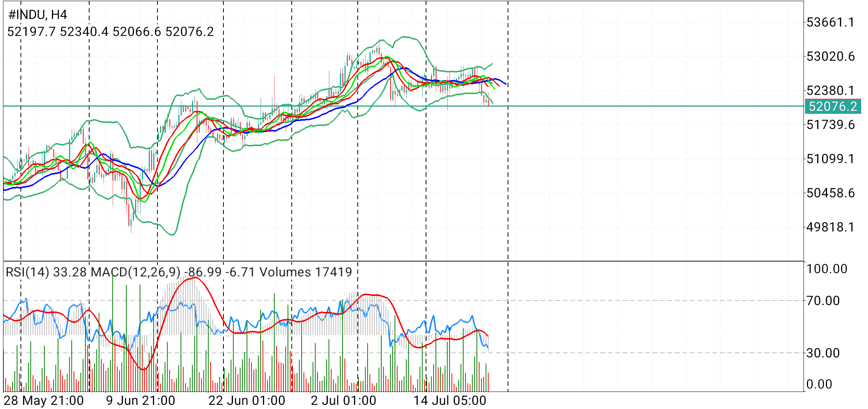Click the #INDU, H4 chart symbol label
The height and width of the screenshot is (409, 868).
click(x=38, y=15)
